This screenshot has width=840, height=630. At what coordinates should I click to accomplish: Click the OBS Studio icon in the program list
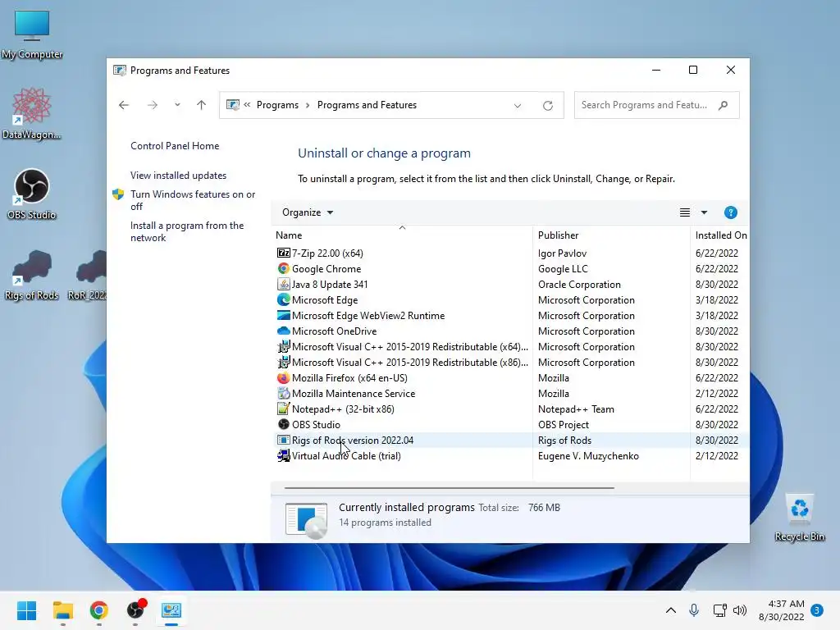point(283,424)
